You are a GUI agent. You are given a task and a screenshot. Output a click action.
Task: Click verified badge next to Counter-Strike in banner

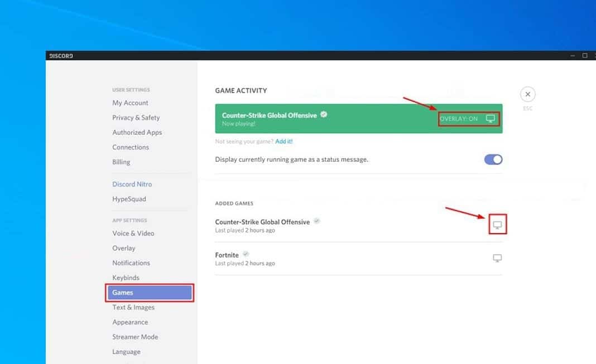coord(324,114)
